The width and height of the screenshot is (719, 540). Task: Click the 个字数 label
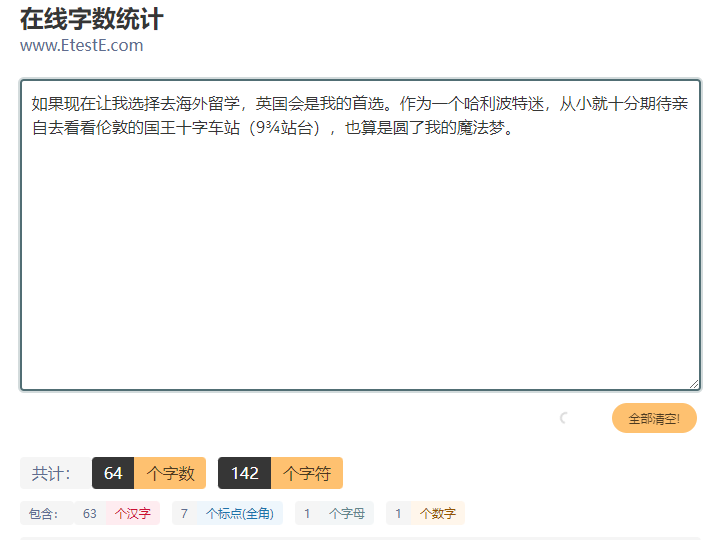[170, 473]
